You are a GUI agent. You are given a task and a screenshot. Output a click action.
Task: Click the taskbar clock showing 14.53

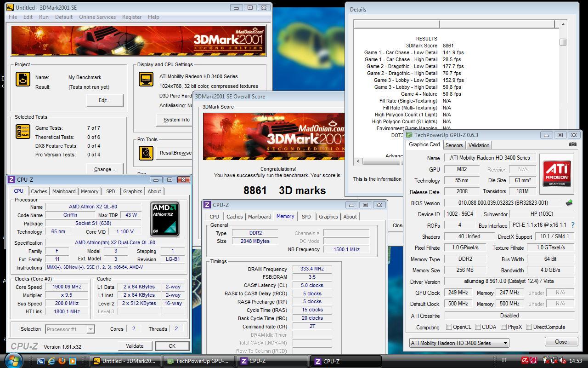click(x=575, y=361)
